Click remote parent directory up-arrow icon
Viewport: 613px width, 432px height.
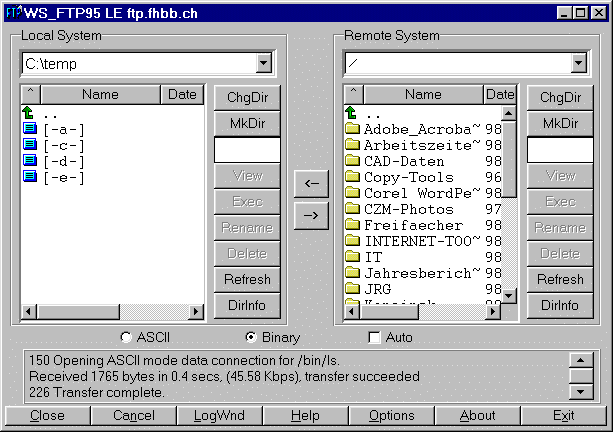coord(352,113)
